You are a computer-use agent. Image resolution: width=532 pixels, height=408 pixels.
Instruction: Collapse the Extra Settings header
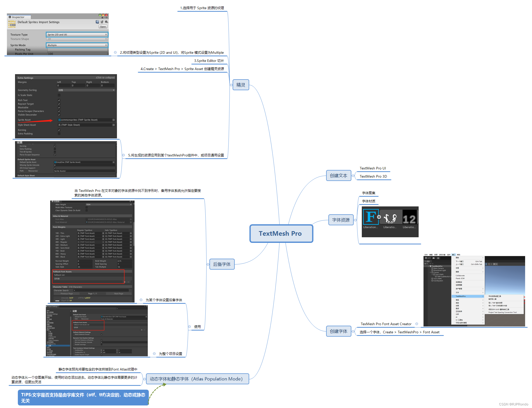[x=66, y=78]
